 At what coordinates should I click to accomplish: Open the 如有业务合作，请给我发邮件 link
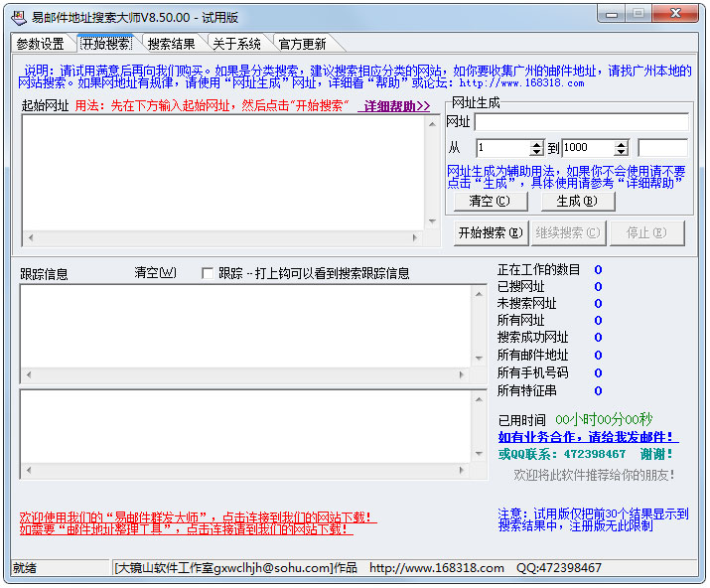click(x=588, y=437)
